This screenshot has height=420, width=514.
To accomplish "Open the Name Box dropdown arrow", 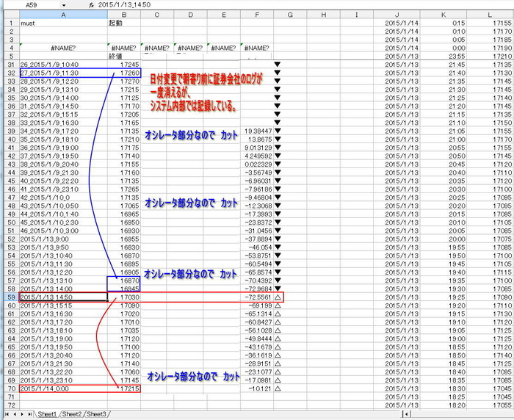I will tap(64, 5).
